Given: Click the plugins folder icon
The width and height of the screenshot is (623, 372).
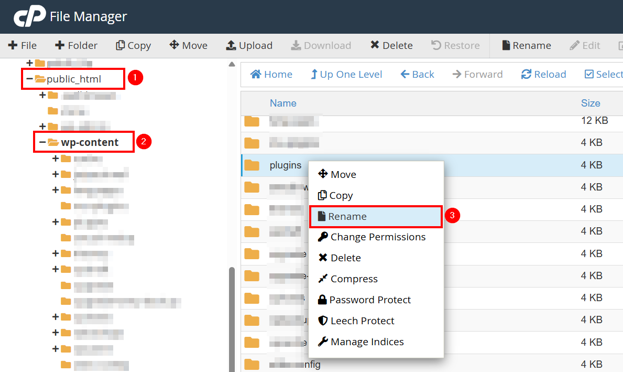Looking at the screenshot, I should click(x=252, y=165).
